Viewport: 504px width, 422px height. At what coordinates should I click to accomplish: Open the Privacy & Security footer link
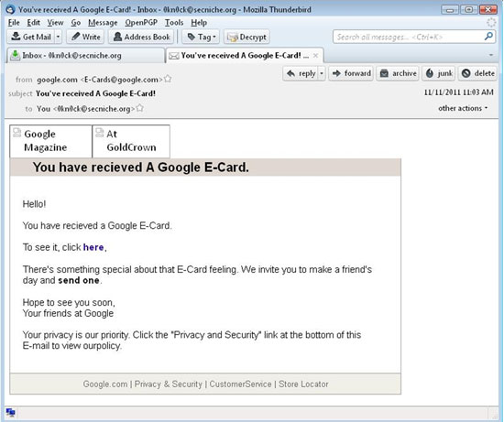[168, 384]
